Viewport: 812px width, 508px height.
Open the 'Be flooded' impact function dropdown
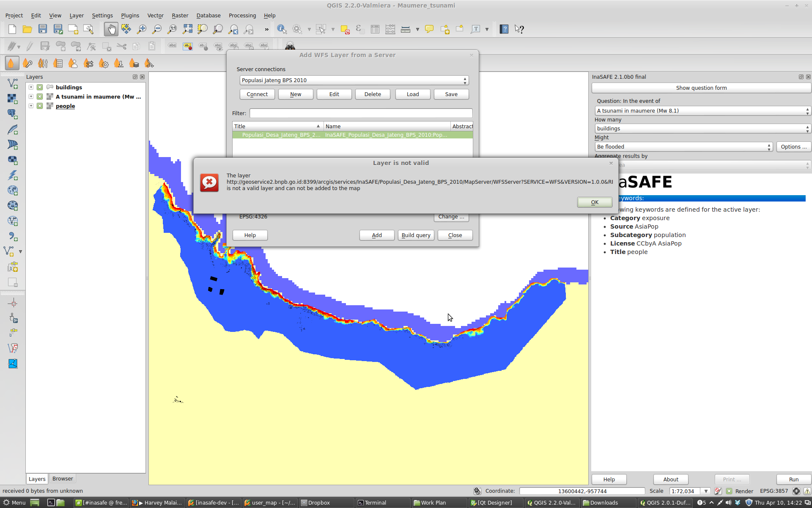tap(684, 147)
